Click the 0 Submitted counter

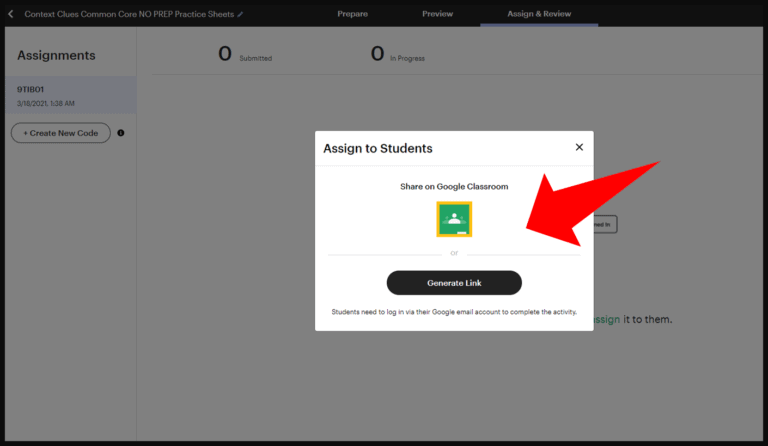pos(245,54)
